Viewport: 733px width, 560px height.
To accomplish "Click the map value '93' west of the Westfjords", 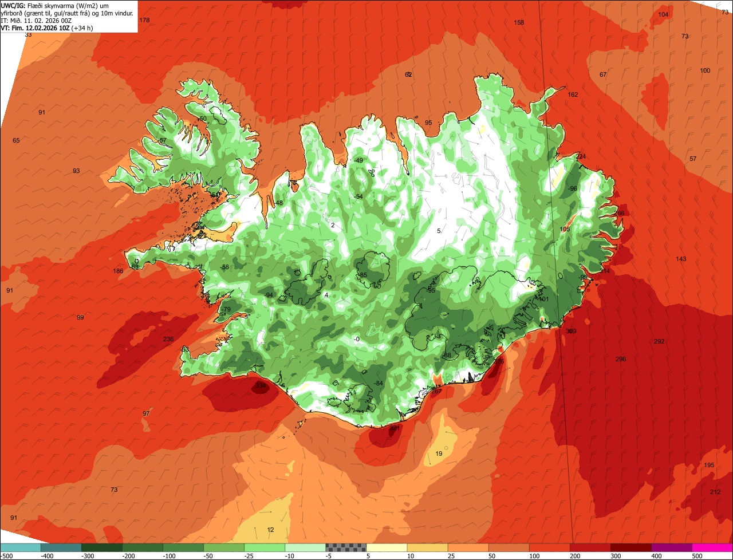I will click(76, 171).
